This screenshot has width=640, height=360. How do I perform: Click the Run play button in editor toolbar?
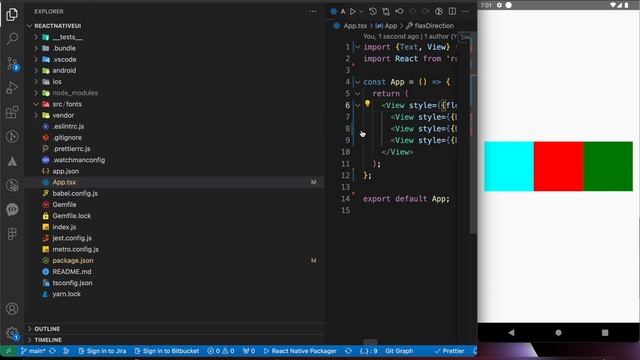point(353,11)
